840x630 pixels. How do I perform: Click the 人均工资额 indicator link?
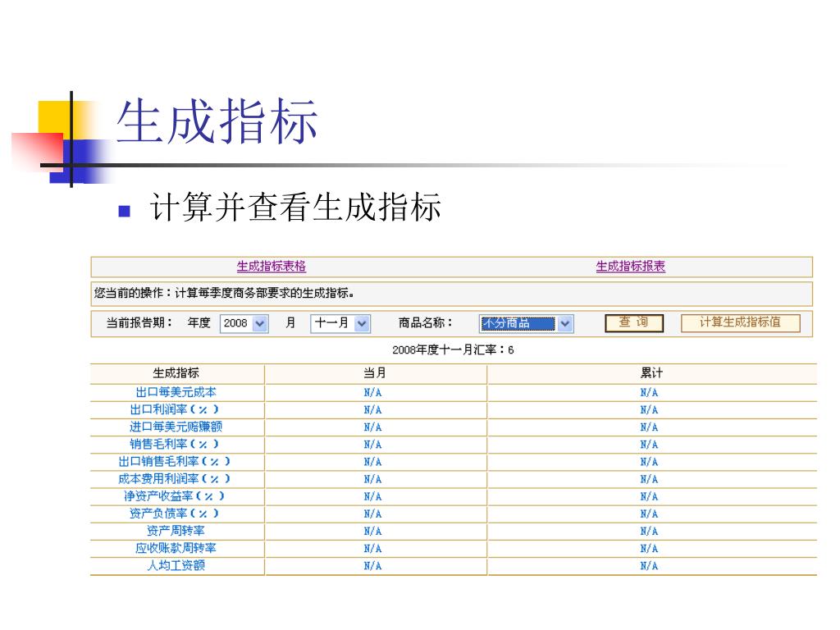(176, 565)
